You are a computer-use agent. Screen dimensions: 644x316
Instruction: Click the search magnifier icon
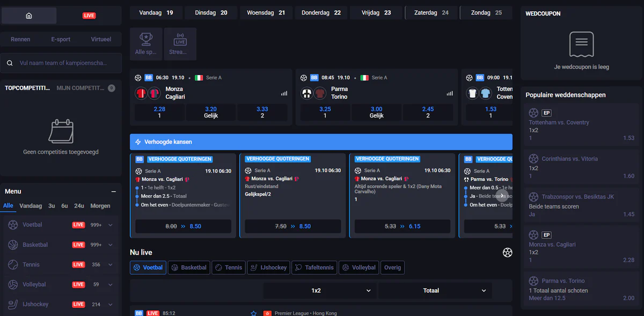click(10, 63)
